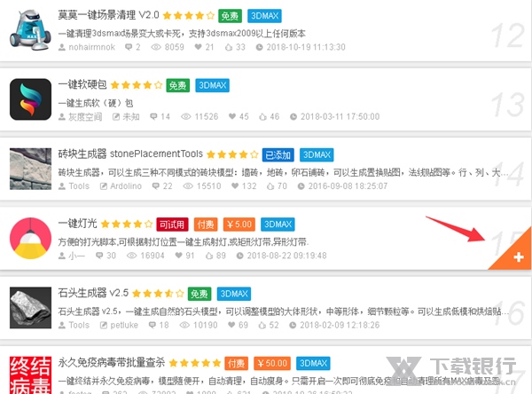Click the 一键灯光 lamp icon

(30, 239)
